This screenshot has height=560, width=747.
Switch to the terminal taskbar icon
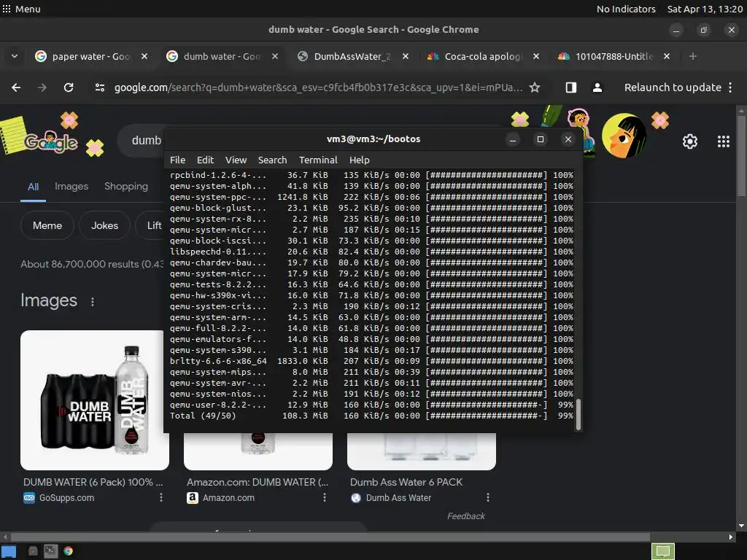pos(50,551)
